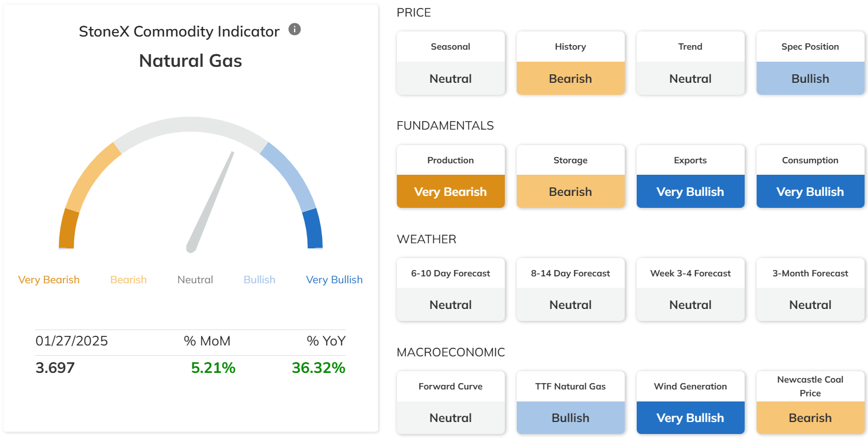Image resolution: width=868 pixels, height=438 pixels.
Task: Select the Newcastle Coal Price card
Action: 810,403
